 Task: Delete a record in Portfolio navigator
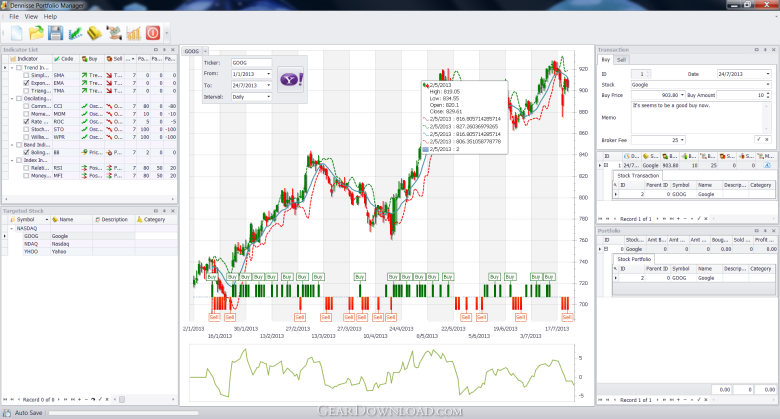click(685, 400)
